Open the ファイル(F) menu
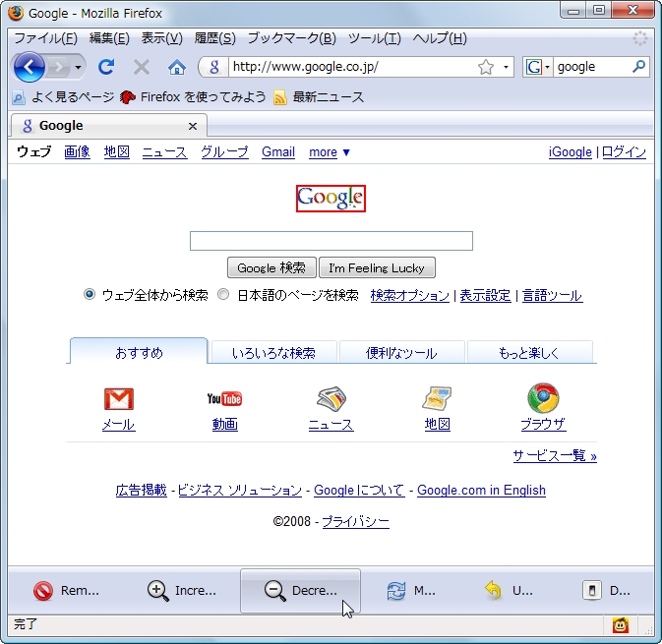 click(x=45, y=38)
